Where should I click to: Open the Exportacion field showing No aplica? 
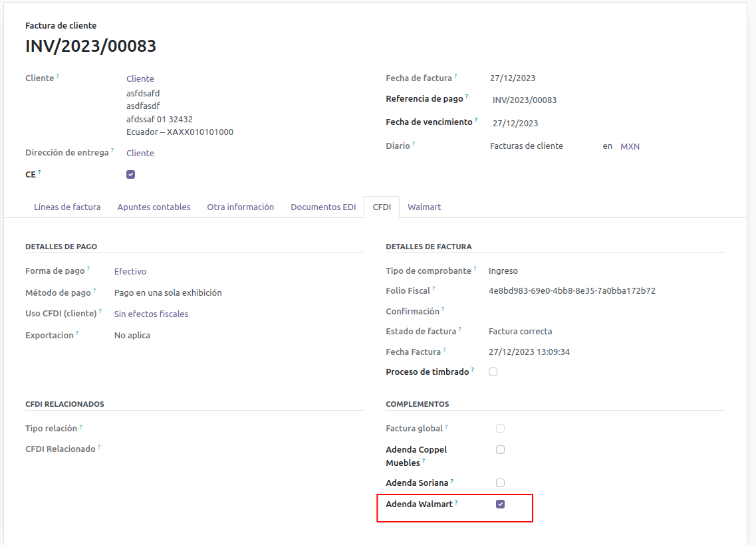132,336
